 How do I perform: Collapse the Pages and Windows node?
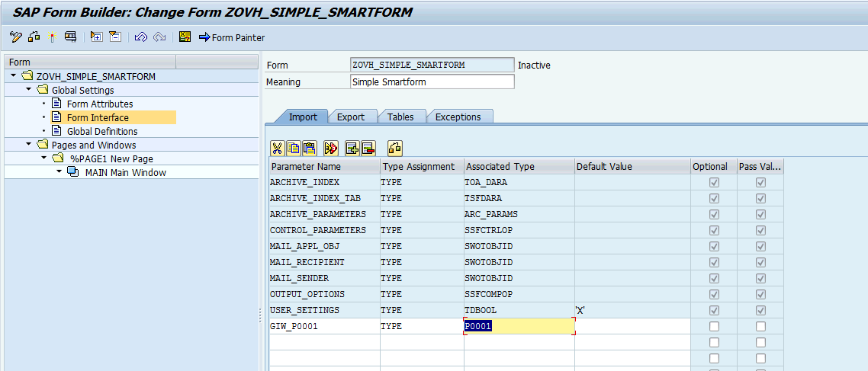(29, 145)
